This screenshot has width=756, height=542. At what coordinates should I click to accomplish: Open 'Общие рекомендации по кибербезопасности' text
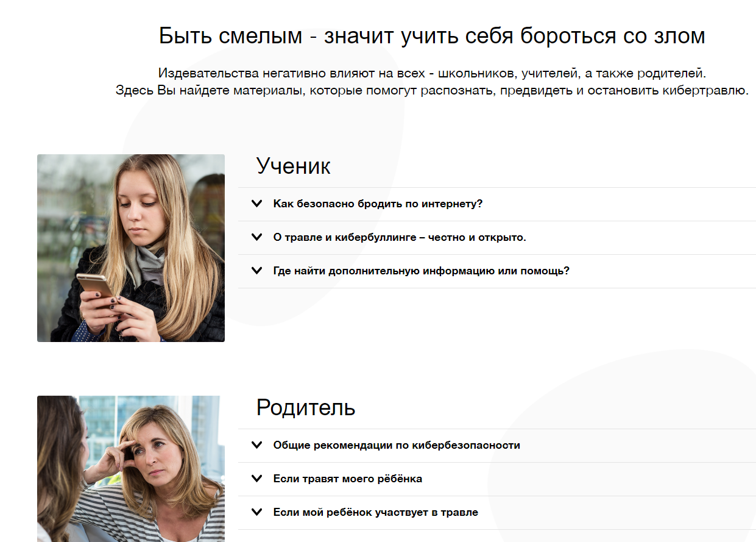coord(397,445)
